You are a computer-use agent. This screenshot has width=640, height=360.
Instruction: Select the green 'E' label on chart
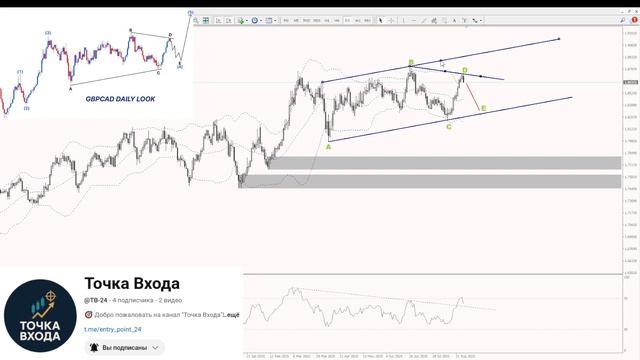tap(483, 108)
